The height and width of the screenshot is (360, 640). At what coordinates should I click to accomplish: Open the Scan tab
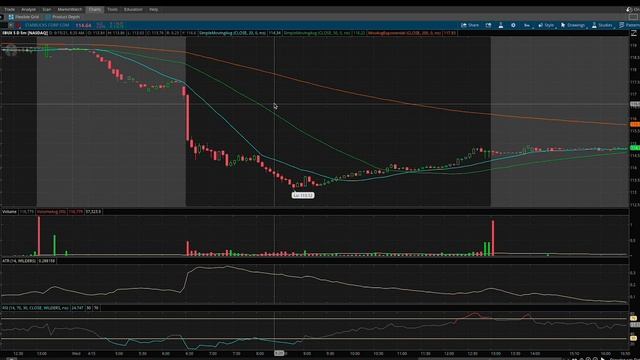(47, 9)
